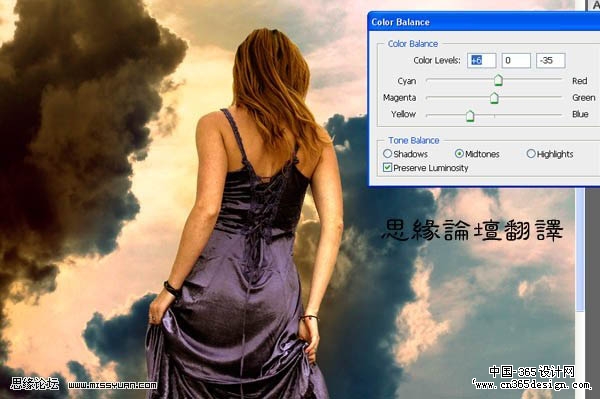Click the third Color Levels field showing -35

tap(550, 60)
